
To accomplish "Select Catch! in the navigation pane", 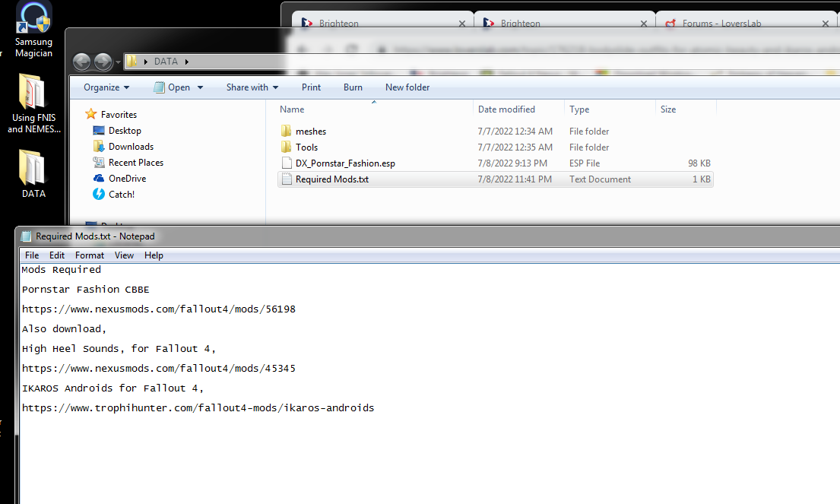I will tap(122, 195).
